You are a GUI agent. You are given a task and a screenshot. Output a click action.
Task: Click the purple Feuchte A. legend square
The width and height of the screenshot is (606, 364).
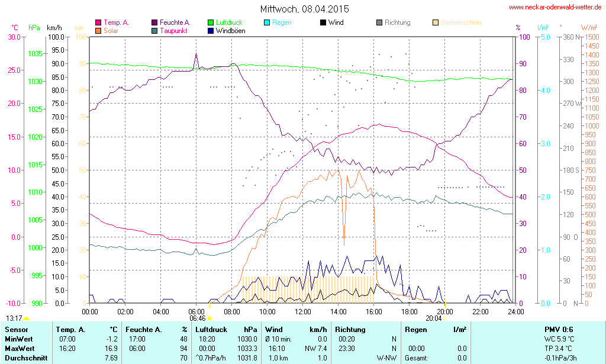(155, 23)
